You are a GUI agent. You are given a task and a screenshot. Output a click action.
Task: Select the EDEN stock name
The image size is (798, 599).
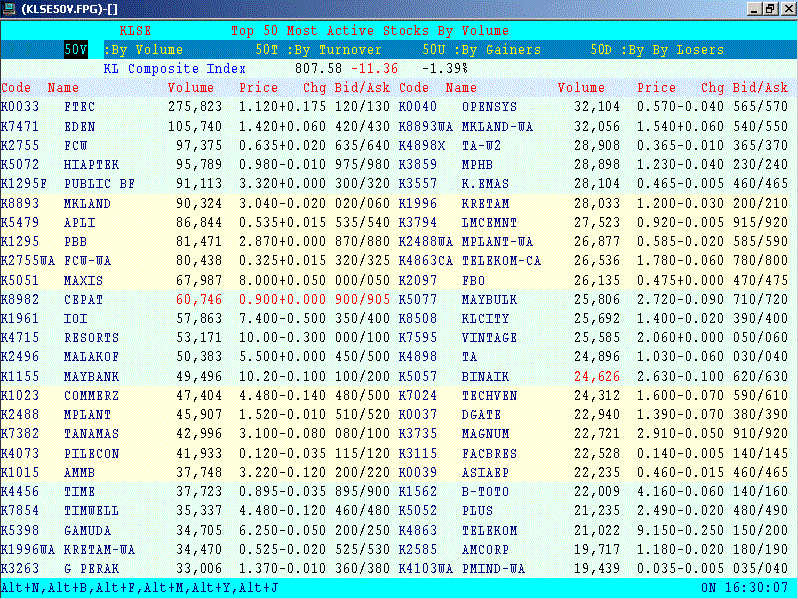click(80, 126)
